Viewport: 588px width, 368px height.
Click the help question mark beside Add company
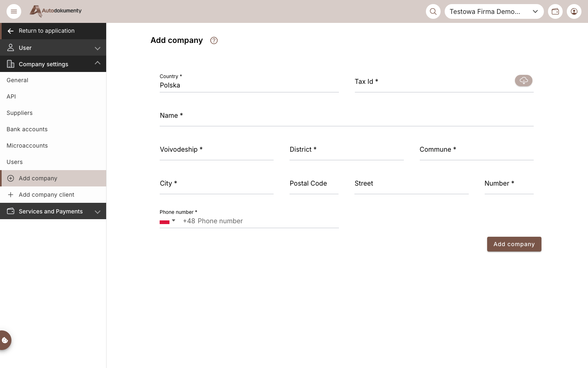click(214, 40)
